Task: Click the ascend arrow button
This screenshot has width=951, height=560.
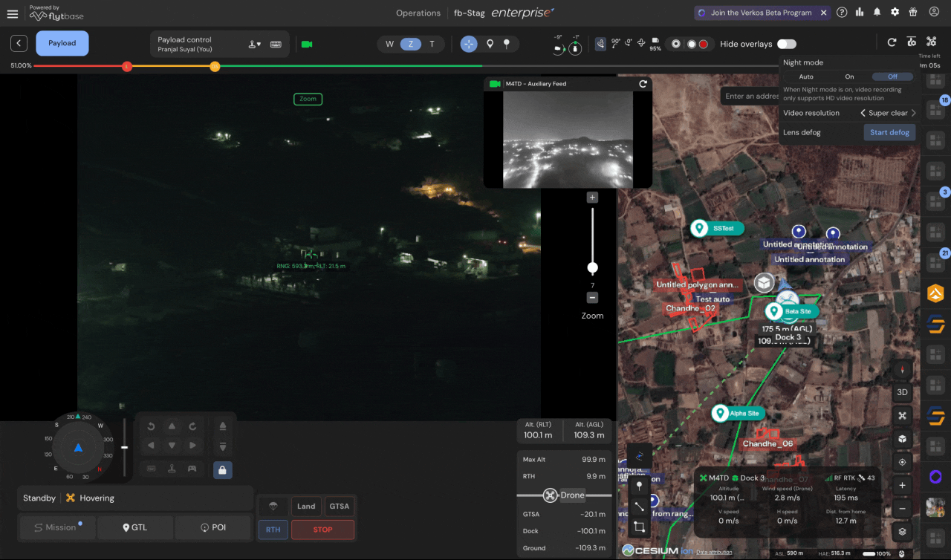Action: (222, 426)
